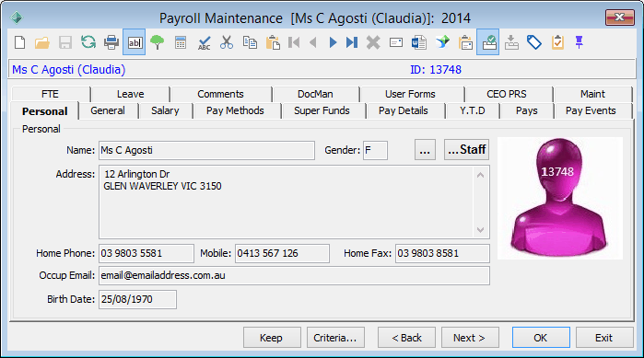Image resolution: width=644 pixels, height=358 pixels.
Task: Switch to the General tab
Action: point(108,110)
